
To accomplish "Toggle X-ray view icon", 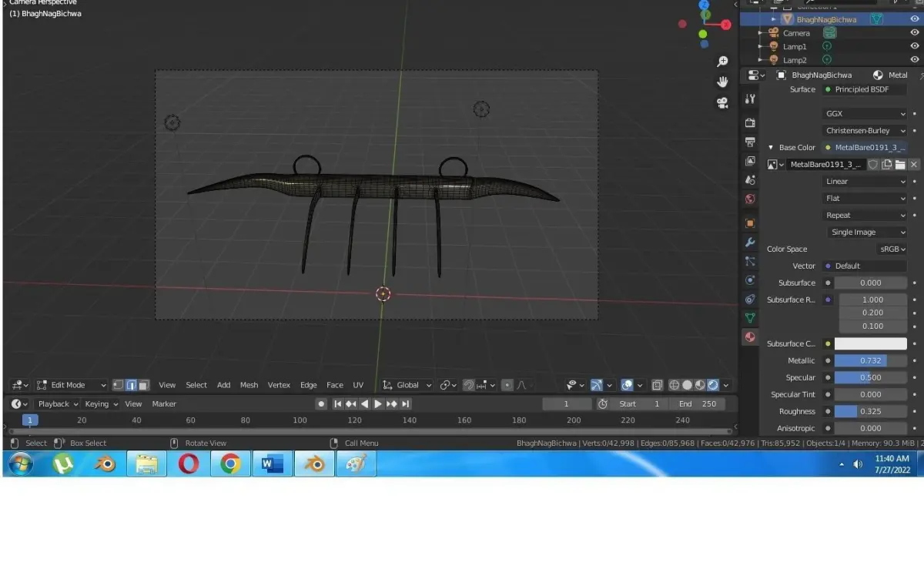I will coord(657,385).
